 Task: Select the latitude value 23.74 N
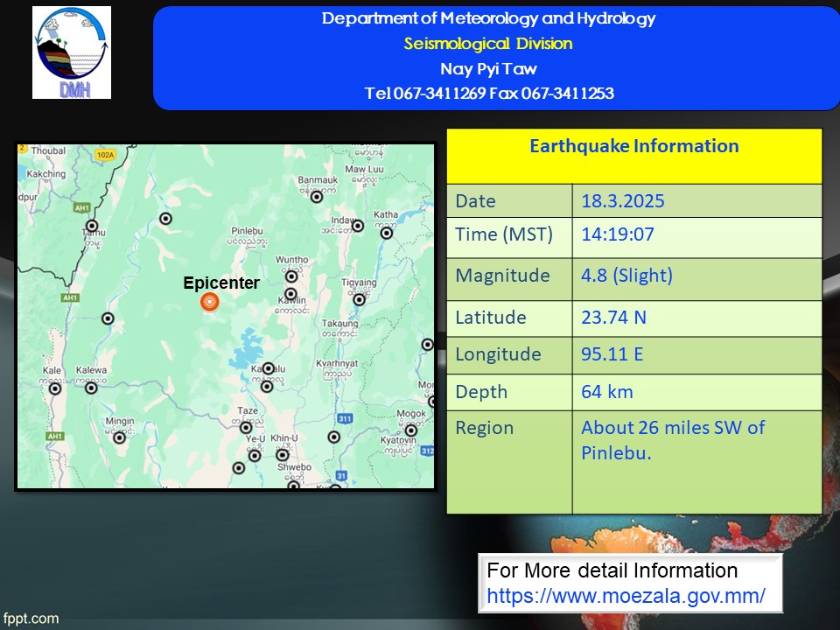coord(614,317)
